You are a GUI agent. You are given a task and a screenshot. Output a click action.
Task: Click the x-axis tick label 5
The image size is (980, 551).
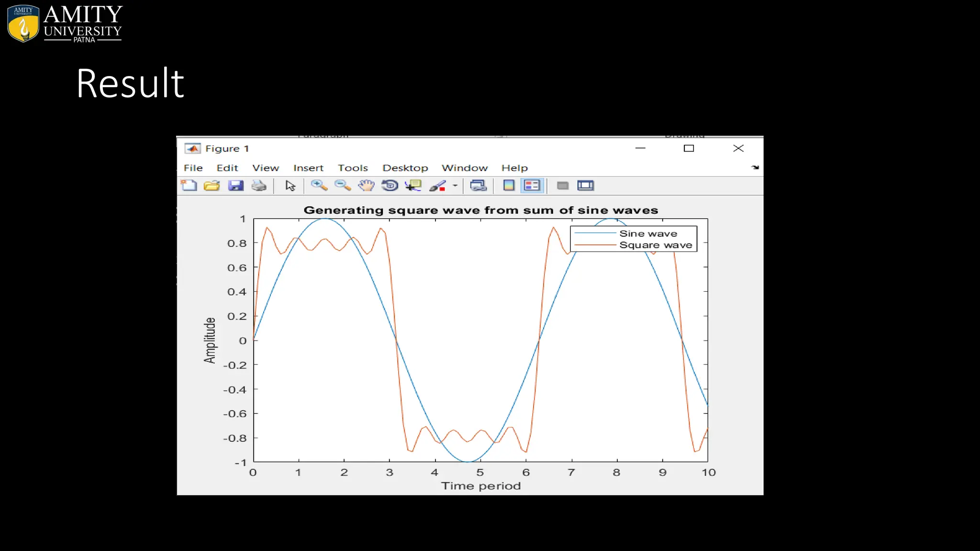480,473
